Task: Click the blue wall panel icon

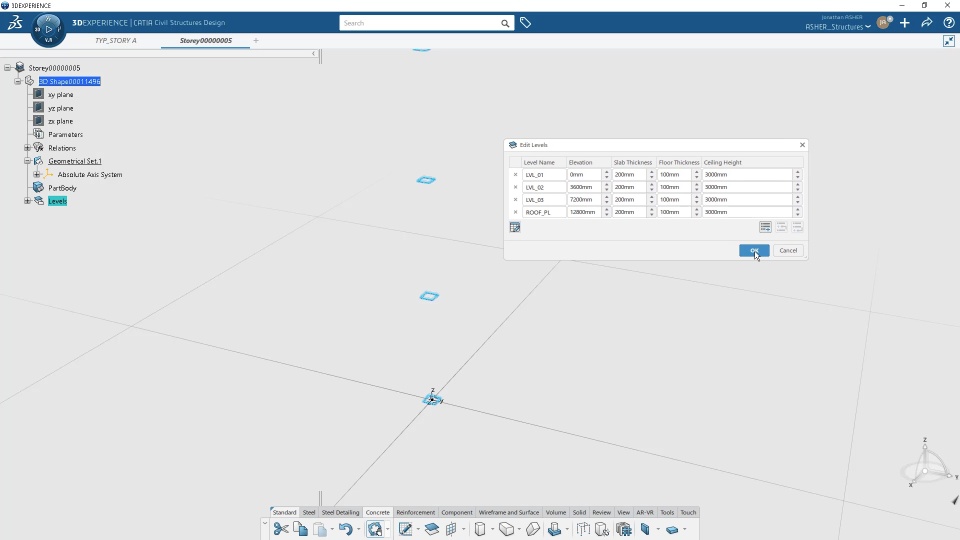Action: tap(645, 529)
